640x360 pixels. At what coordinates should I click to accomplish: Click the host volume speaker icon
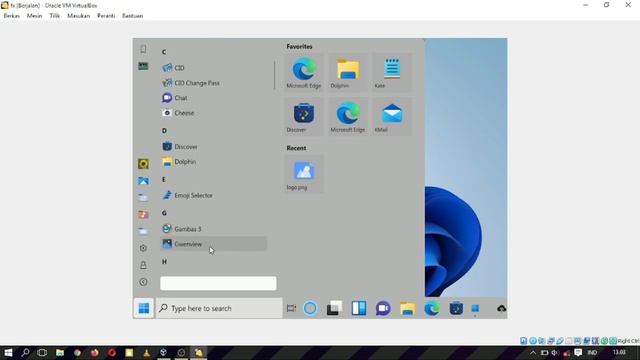(x=555, y=353)
